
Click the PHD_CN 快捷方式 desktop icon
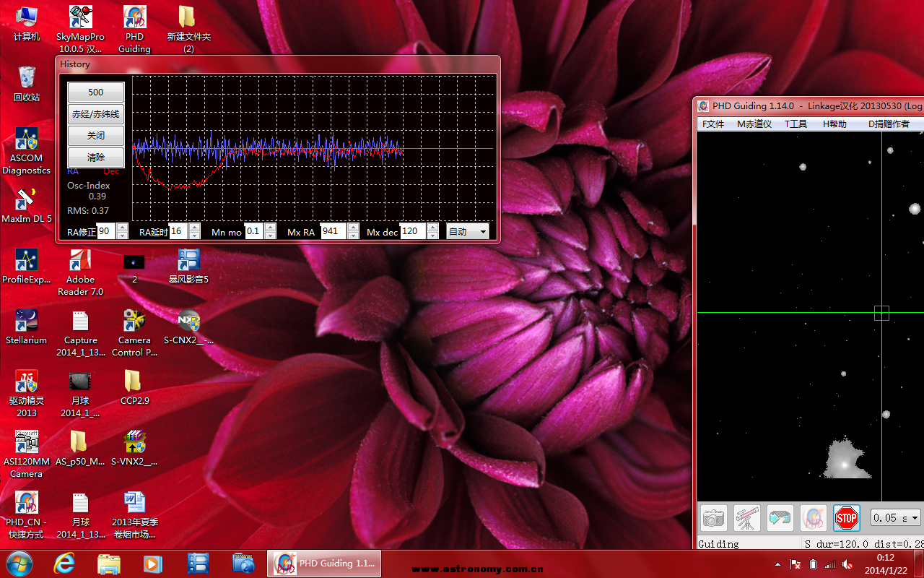point(27,515)
